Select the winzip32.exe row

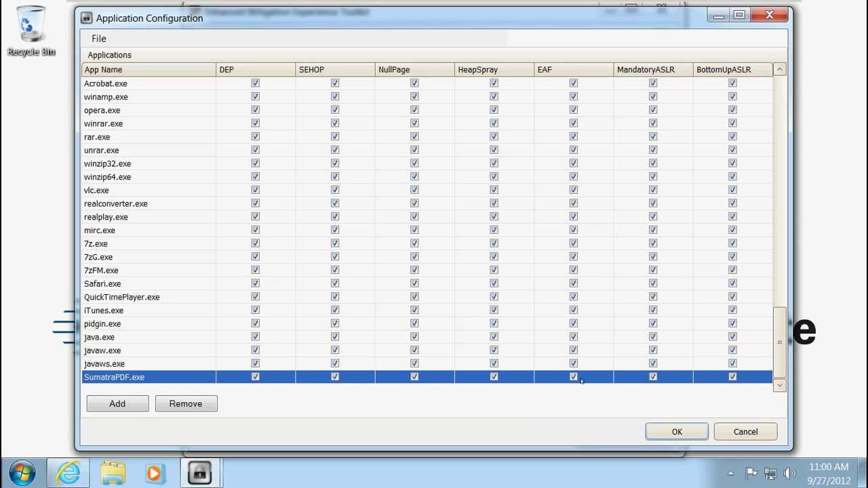point(427,163)
